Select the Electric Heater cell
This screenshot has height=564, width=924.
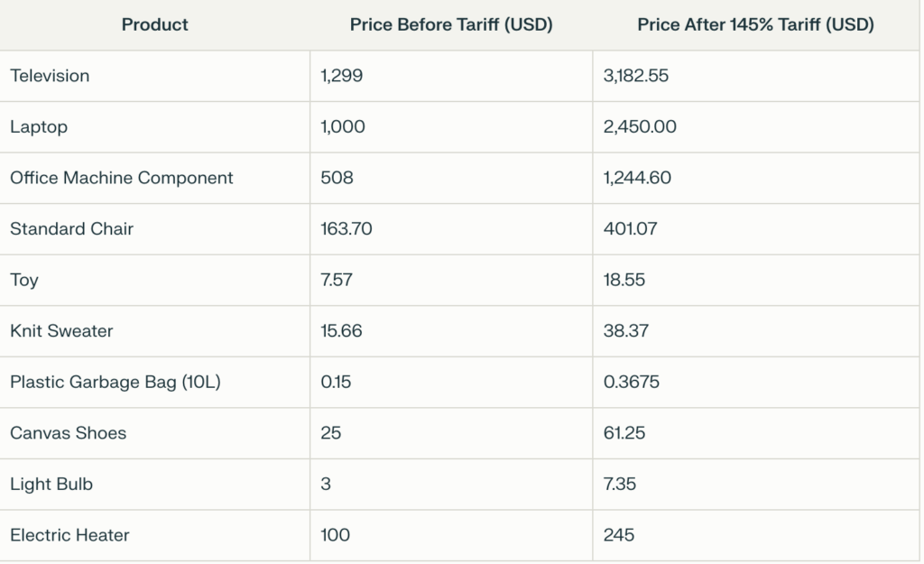[69, 535]
